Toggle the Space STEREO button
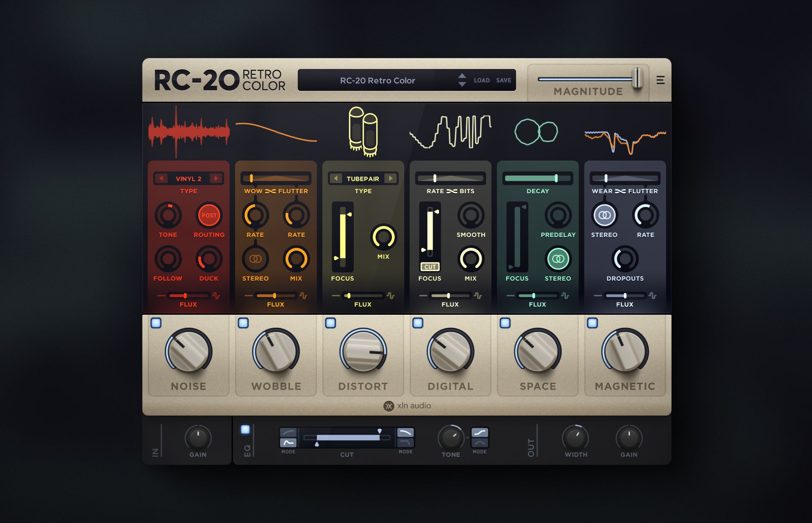Image resolution: width=812 pixels, height=523 pixels. [558, 259]
